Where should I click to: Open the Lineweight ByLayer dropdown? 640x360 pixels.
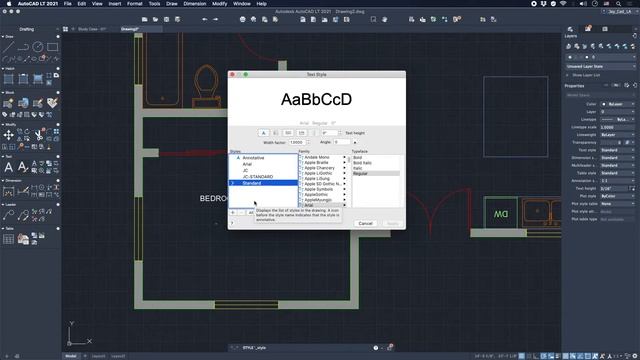(x=618, y=135)
